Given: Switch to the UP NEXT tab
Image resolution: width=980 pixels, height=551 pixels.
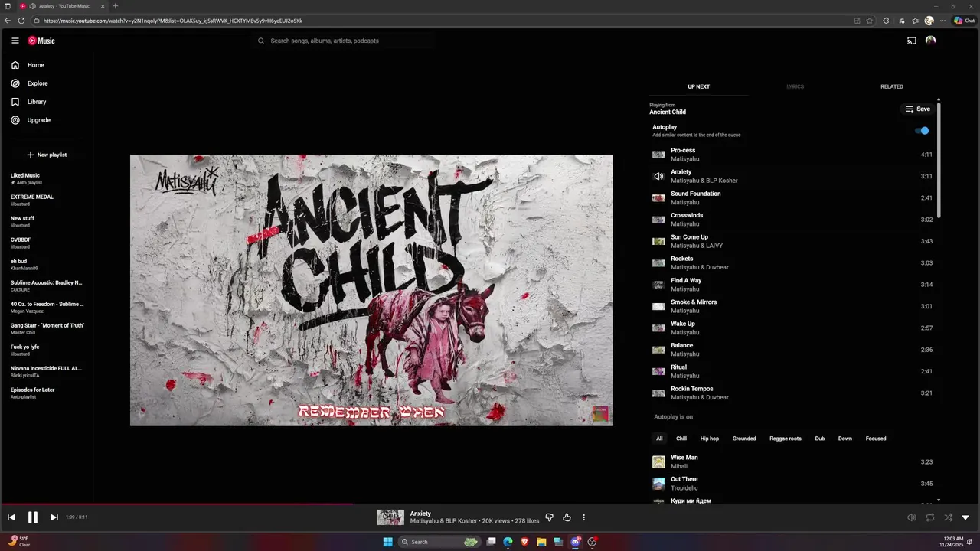Looking at the screenshot, I should (698, 86).
